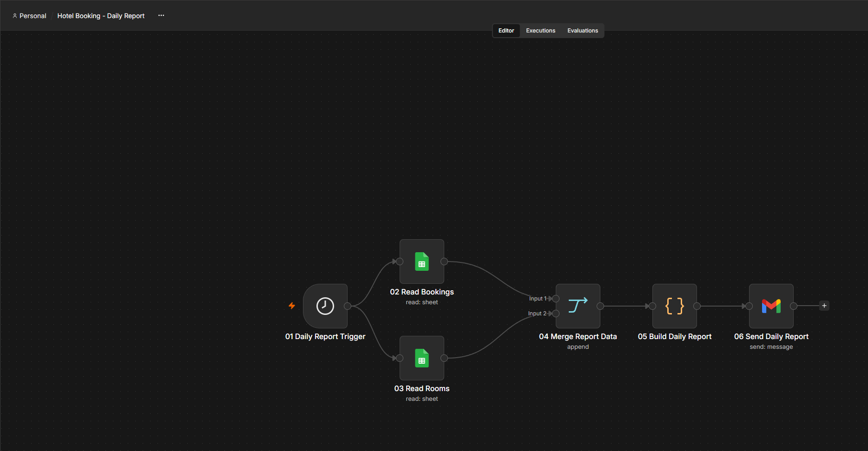Click the Hotel Booking - Daily Report title
The height and width of the screenshot is (451, 868).
tap(101, 16)
